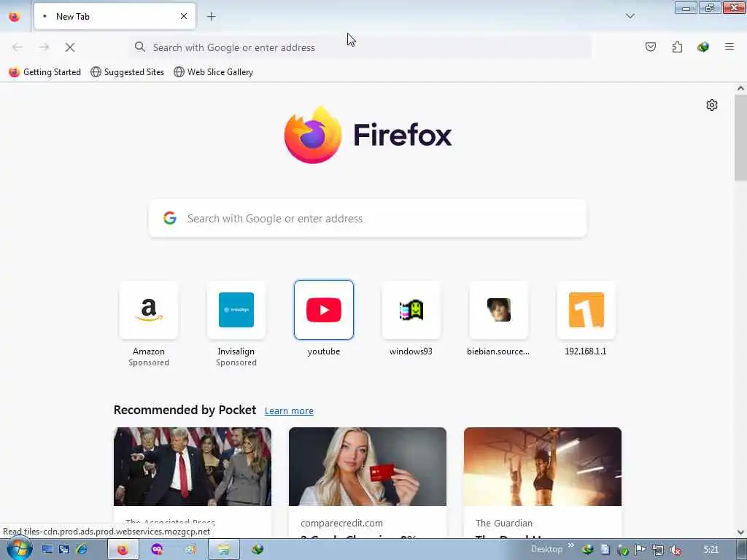
Task: Go back using the back arrow
Action: pos(18,47)
